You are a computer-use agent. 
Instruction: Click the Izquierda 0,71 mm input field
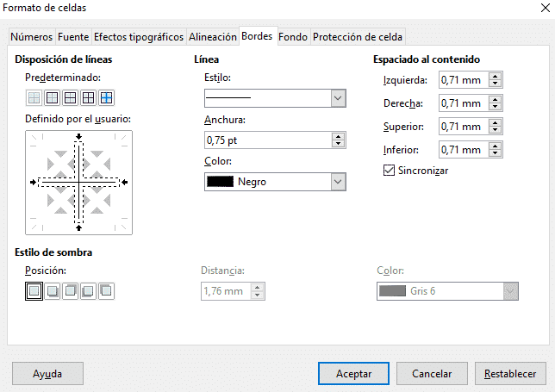[464, 80]
